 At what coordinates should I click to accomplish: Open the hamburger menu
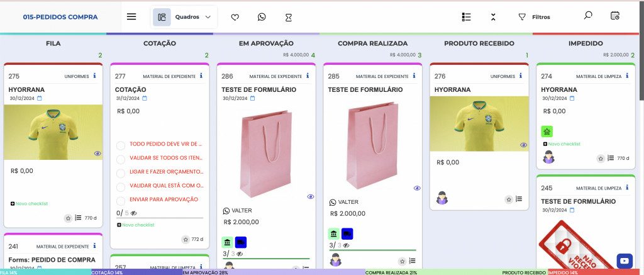tap(131, 17)
